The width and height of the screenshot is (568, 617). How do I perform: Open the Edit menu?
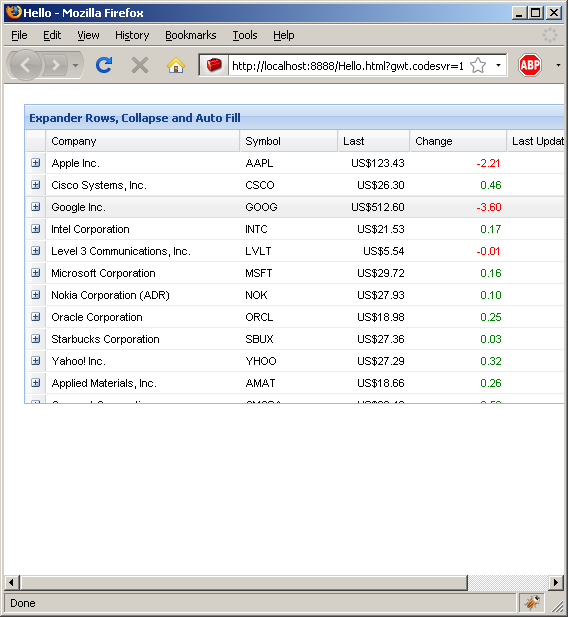click(52, 35)
